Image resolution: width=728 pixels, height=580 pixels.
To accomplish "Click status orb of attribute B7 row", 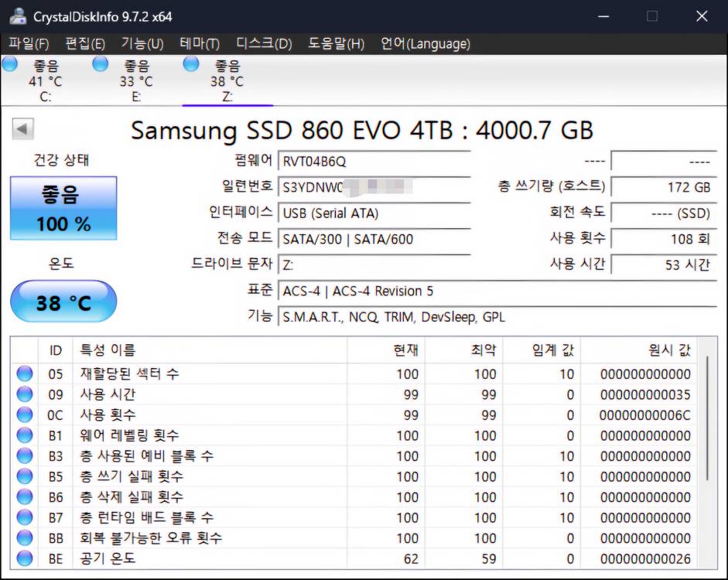I will coord(25,517).
